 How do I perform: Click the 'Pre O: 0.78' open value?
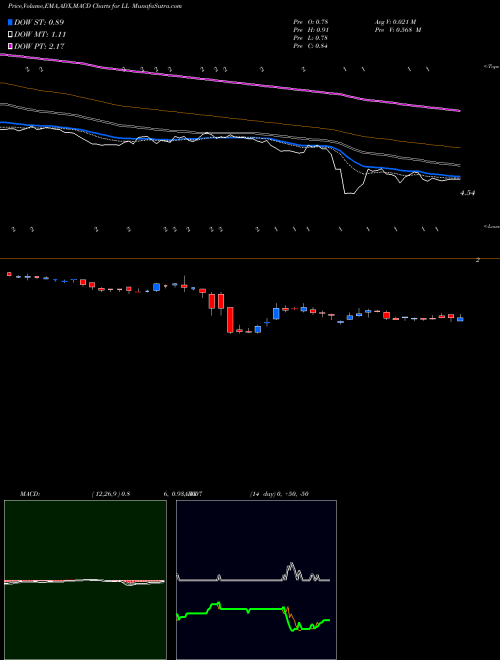tap(311, 22)
